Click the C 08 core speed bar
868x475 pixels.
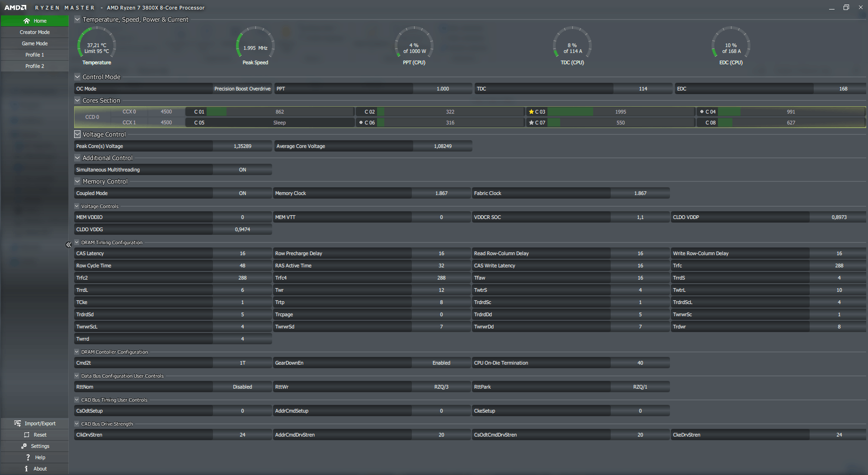791,123
